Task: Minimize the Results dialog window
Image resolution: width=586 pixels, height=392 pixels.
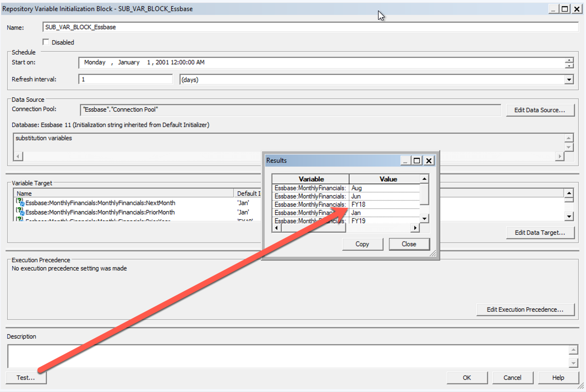Action: click(x=406, y=161)
